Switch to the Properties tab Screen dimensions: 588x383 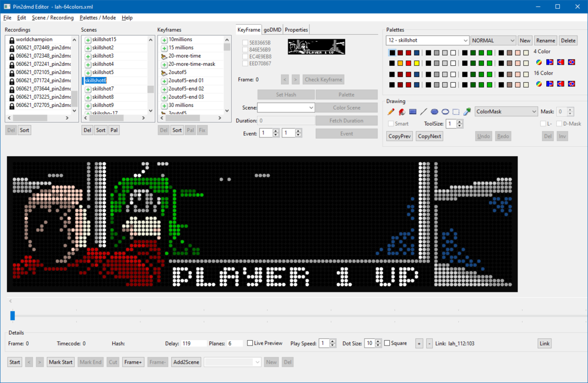[296, 29]
